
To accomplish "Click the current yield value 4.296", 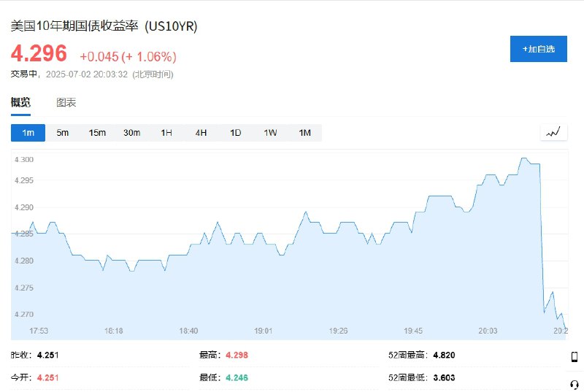I will 39,53.
